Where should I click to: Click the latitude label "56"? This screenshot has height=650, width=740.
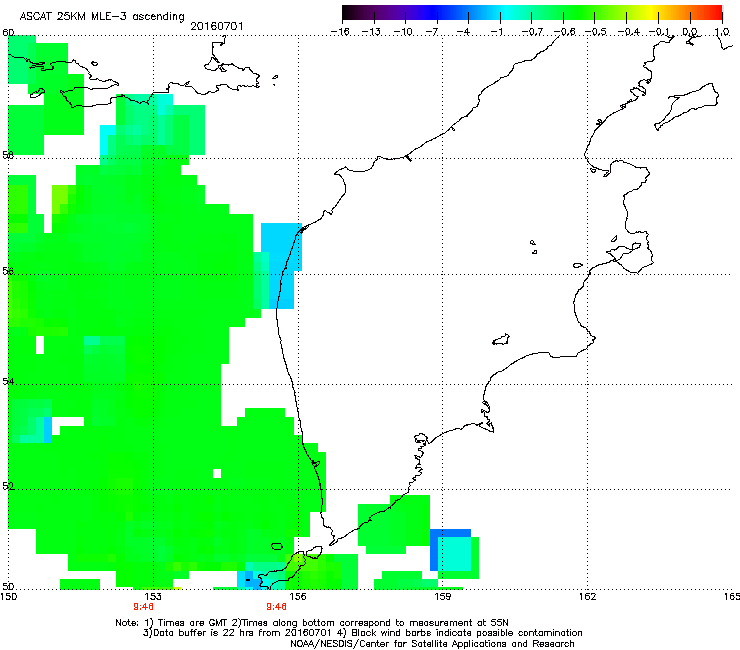pos(8,271)
